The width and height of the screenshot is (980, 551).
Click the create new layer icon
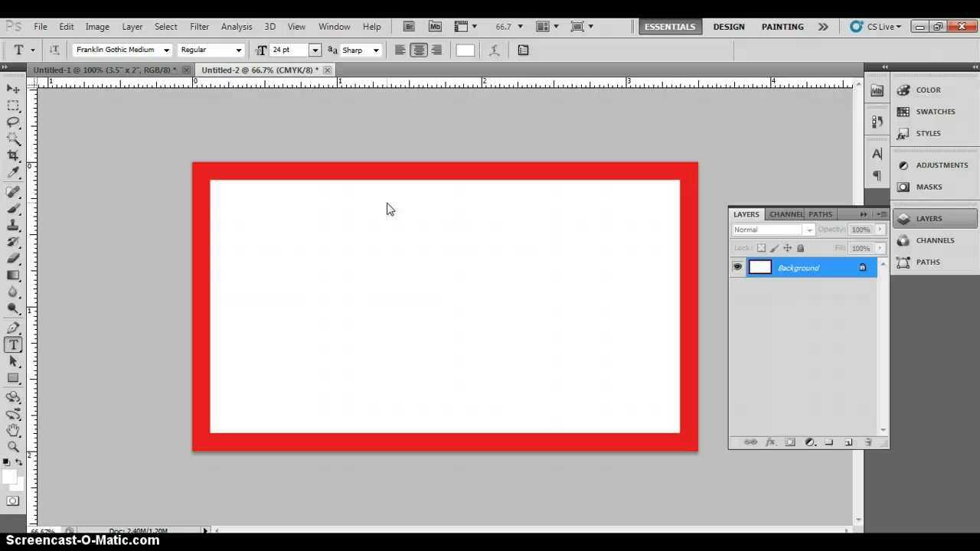tap(848, 442)
